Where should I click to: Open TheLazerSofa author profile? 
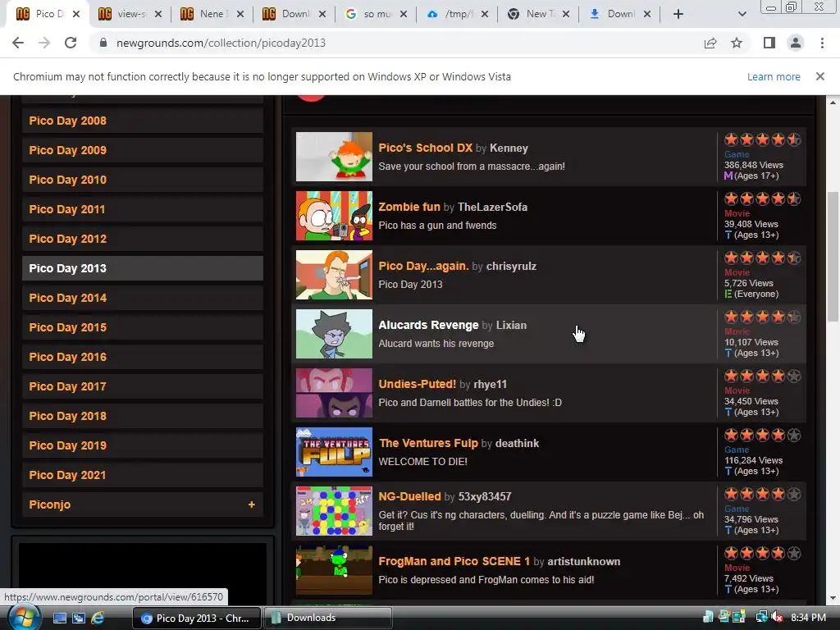click(492, 207)
